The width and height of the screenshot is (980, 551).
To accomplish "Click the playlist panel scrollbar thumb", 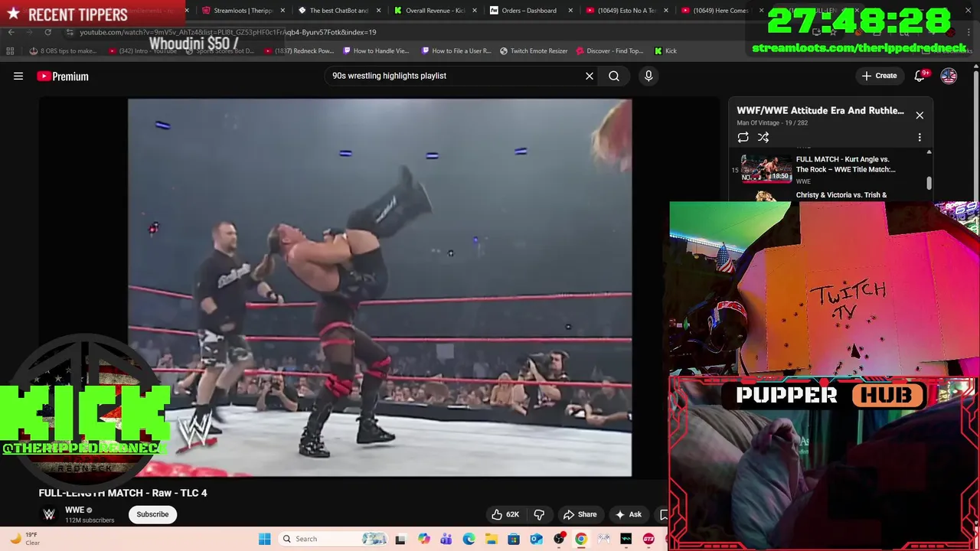I will pyautogui.click(x=929, y=183).
